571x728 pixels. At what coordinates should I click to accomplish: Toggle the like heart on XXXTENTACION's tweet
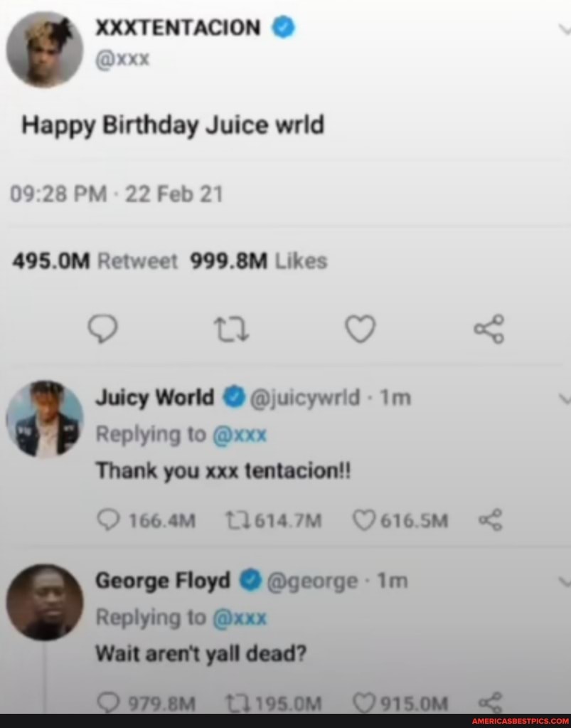tap(360, 329)
